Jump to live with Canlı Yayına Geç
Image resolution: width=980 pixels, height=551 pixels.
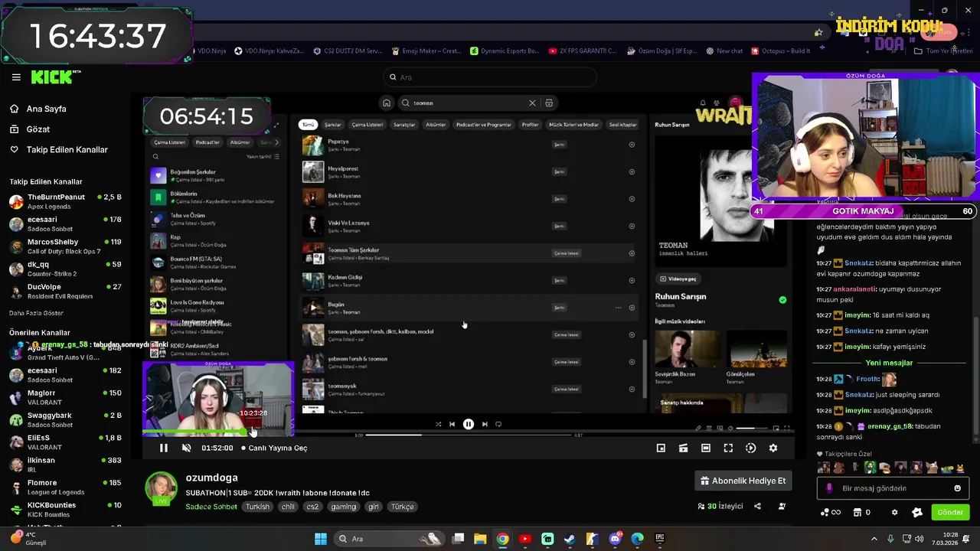(x=274, y=448)
